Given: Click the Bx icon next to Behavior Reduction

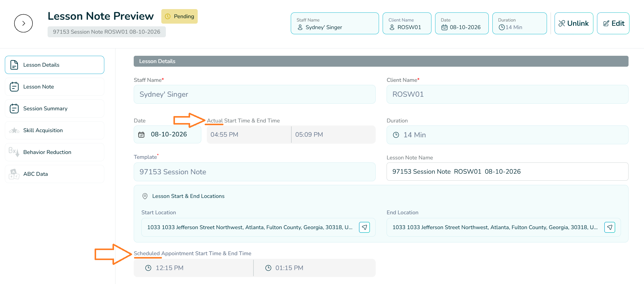Looking at the screenshot, I should tap(14, 152).
